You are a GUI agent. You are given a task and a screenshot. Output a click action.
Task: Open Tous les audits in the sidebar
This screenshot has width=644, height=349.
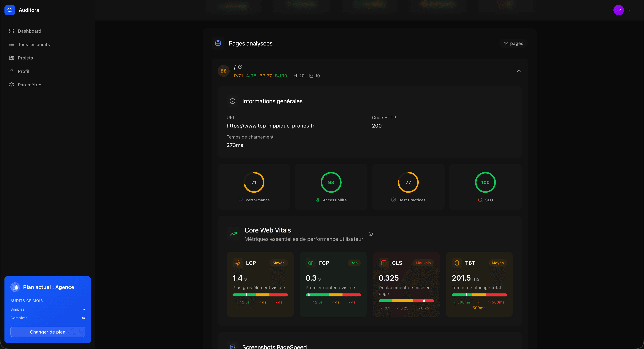point(34,44)
